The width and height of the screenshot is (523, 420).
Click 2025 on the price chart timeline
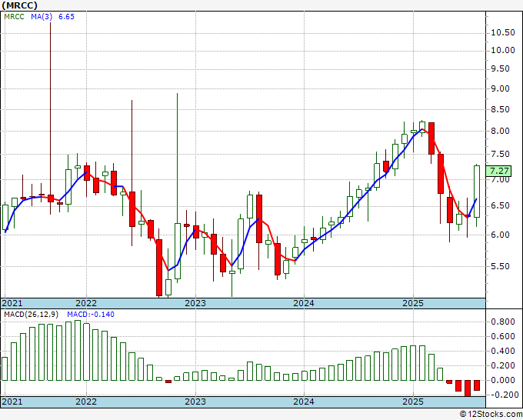pyautogui.click(x=413, y=303)
